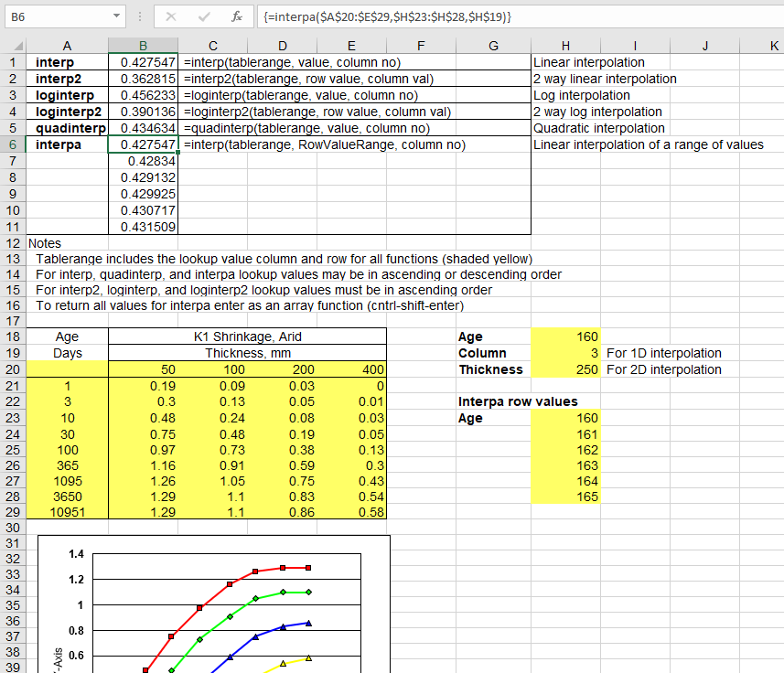Select the red square marker at chart line peak
Screen dimensions: 784x673
[x=284, y=567]
